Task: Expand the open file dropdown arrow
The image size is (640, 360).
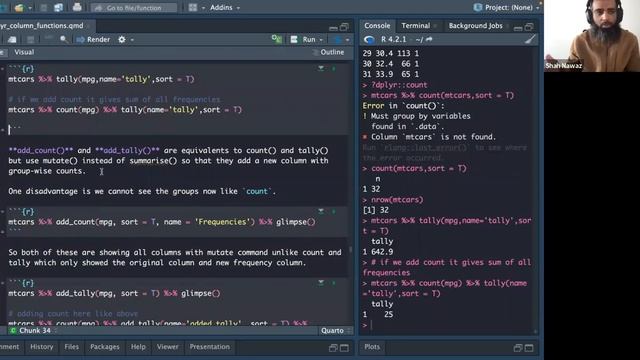Action: click(30, 8)
